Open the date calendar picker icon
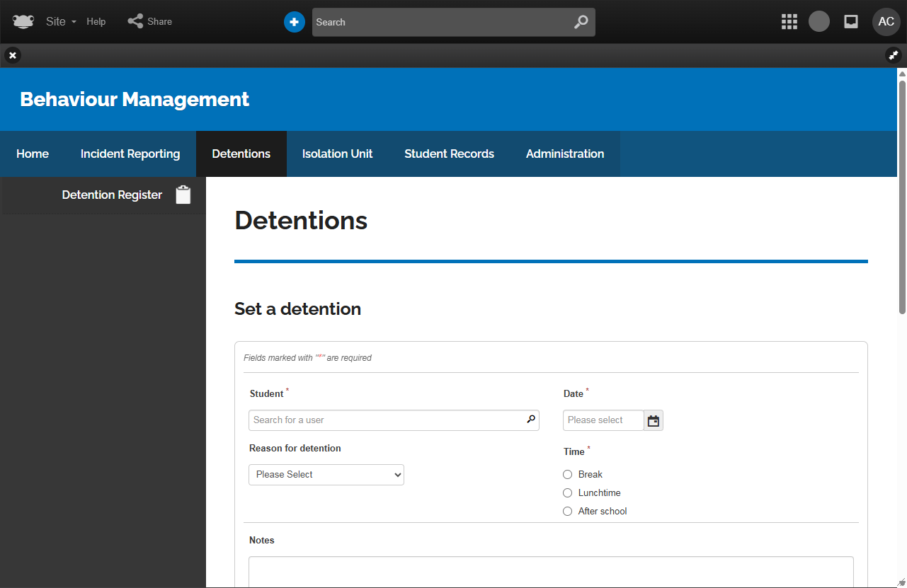The width and height of the screenshot is (907, 588). coord(654,420)
